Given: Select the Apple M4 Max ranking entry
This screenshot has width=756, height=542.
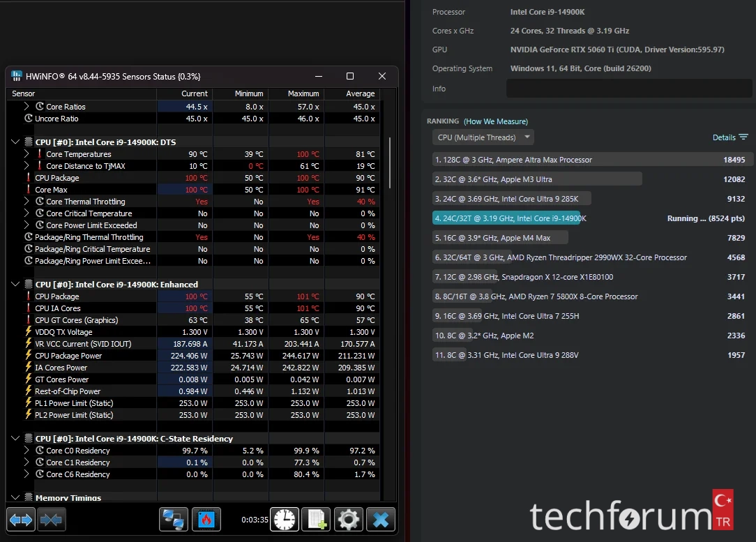Looking at the screenshot, I should (x=591, y=238).
